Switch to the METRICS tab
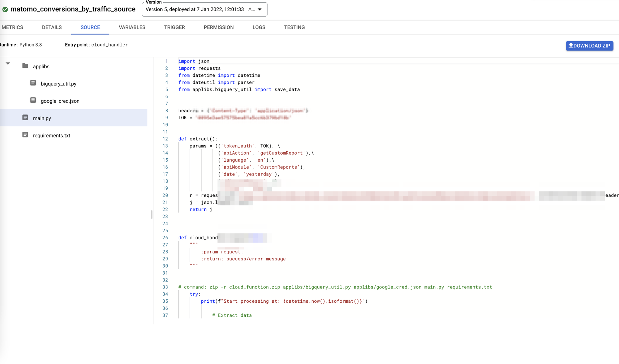This screenshot has height=364, width=619. [x=12, y=27]
